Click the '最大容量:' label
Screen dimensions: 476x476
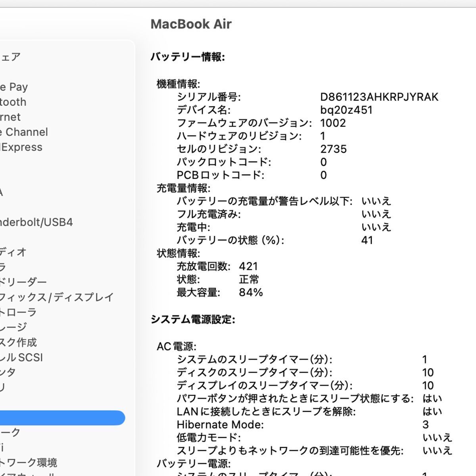[x=198, y=292]
